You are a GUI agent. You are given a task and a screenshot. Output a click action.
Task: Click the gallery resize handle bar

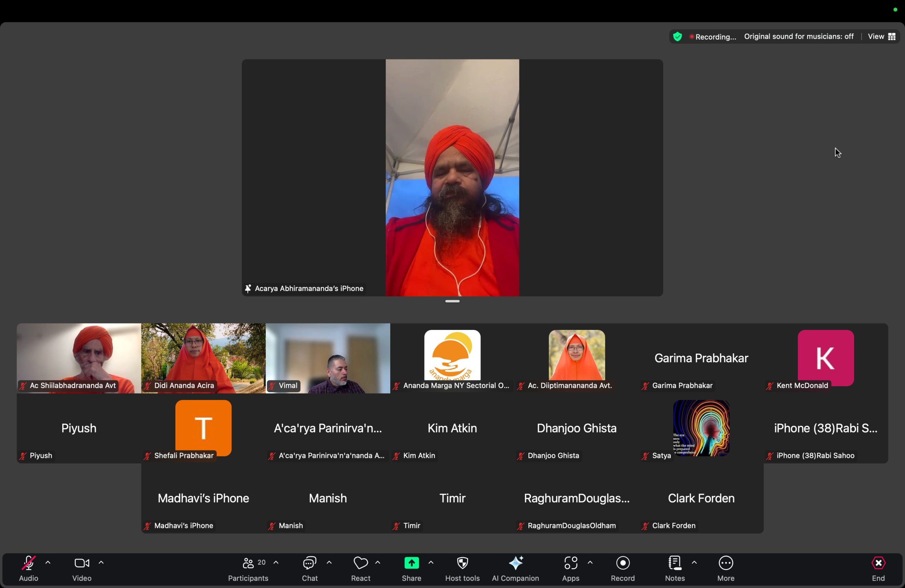click(x=452, y=301)
